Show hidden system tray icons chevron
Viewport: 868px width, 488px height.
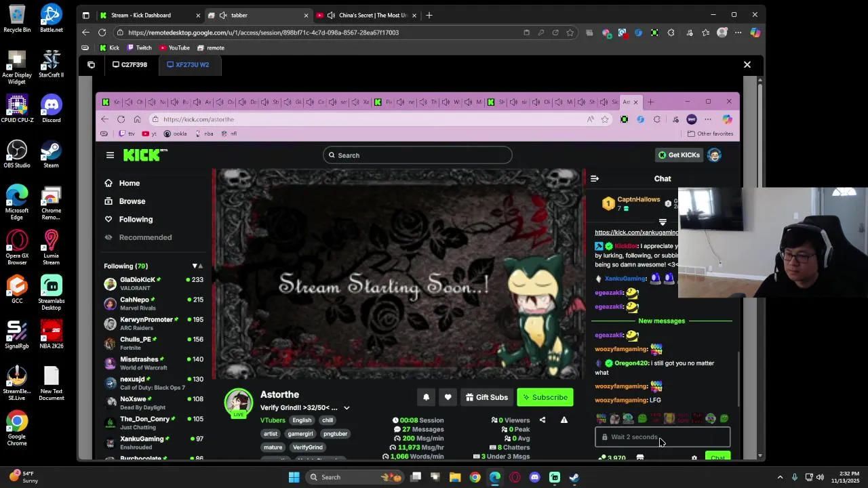(x=780, y=477)
